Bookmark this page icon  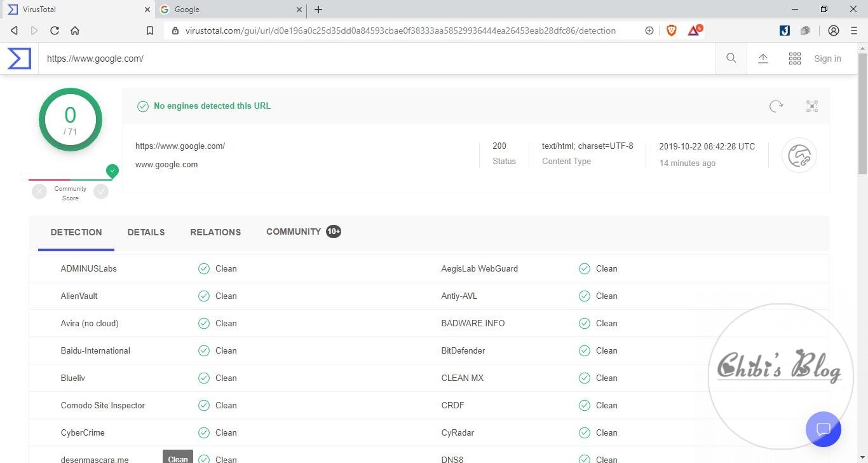(150, 31)
